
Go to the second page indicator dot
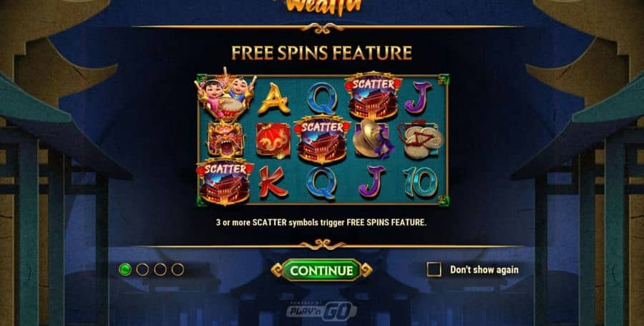pos(142,269)
